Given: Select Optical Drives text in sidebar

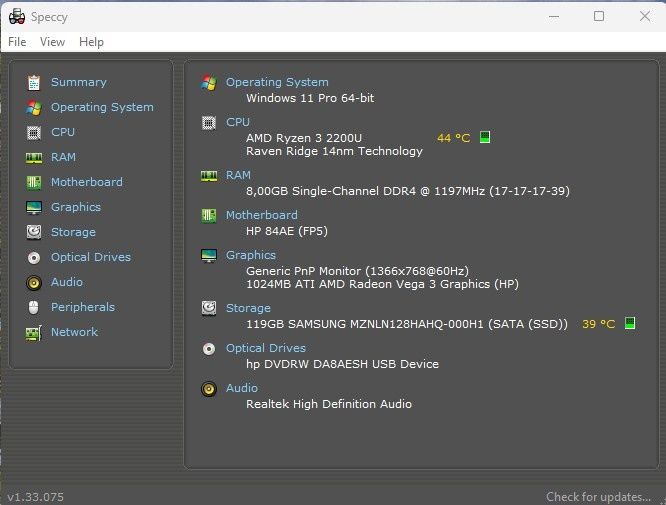Looking at the screenshot, I should click(x=91, y=257).
